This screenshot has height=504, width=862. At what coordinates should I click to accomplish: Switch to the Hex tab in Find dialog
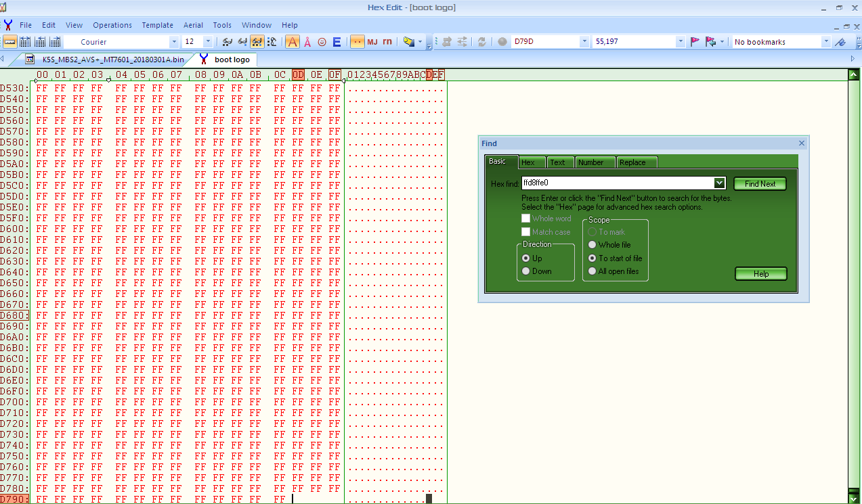532,162
